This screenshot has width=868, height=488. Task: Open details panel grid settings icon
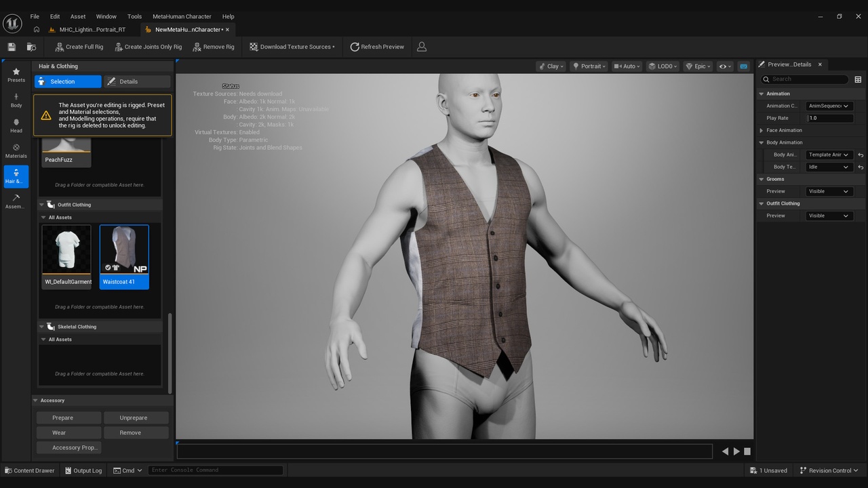click(858, 79)
